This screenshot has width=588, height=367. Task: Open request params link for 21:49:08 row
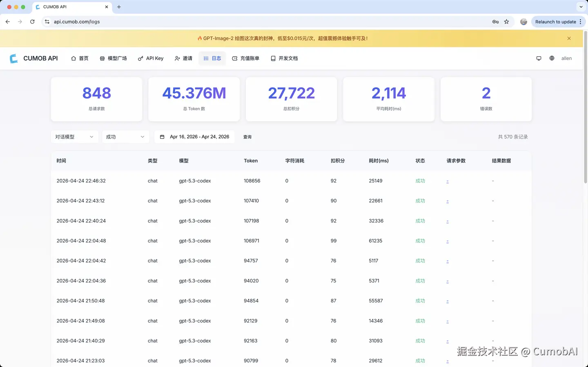pos(448,321)
